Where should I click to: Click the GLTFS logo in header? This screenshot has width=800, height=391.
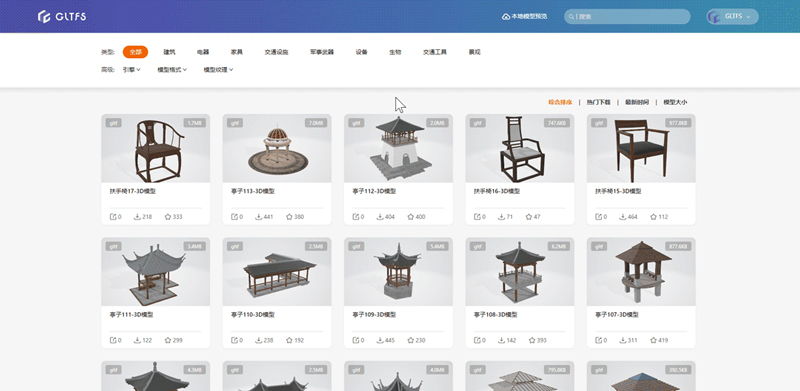62,16
